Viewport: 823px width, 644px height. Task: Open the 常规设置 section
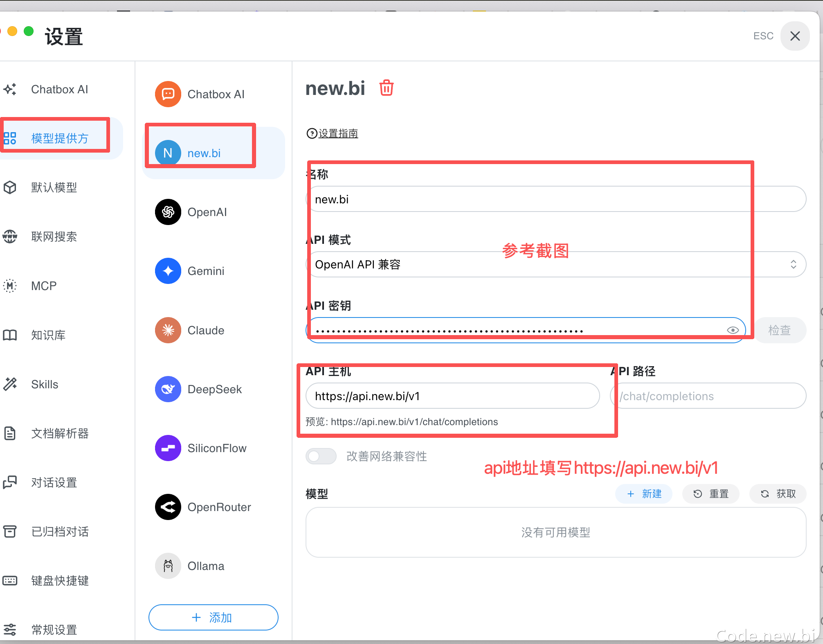tap(54, 630)
